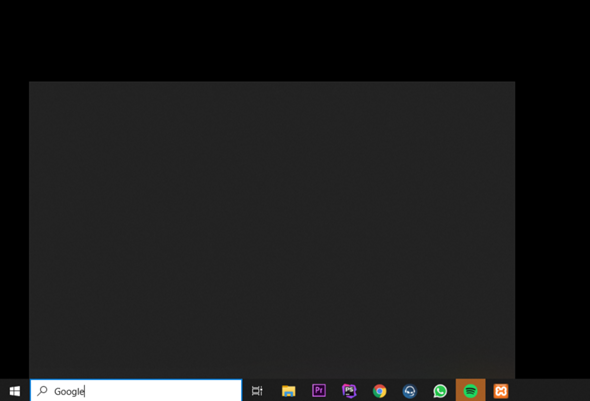The height and width of the screenshot is (401, 590).
Task: Open XAMPP from the taskbar
Action: tap(501, 391)
